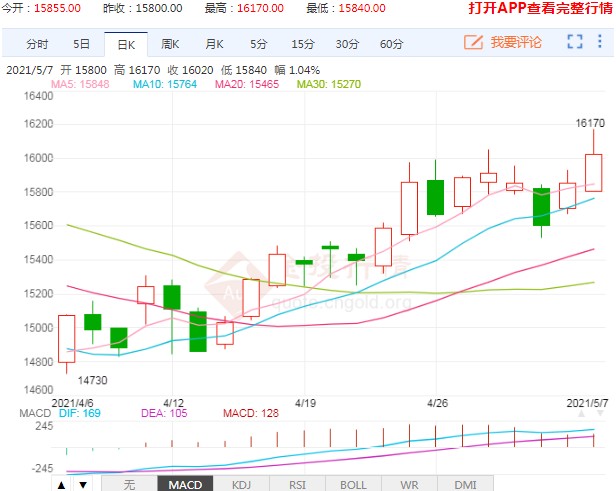This screenshot has height=491, width=616.
Task: Switch to the 周K tab
Action: pyautogui.click(x=170, y=44)
